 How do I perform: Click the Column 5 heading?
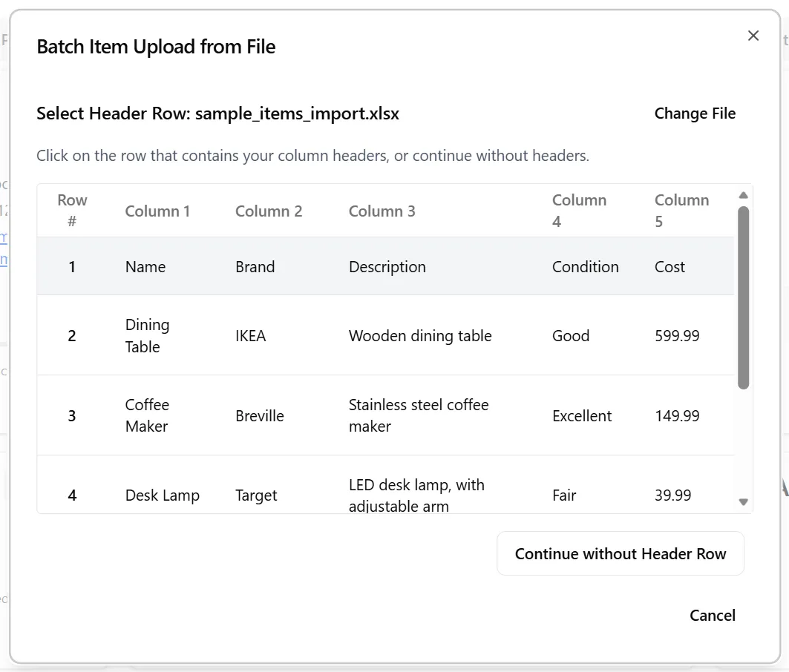click(681, 211)
